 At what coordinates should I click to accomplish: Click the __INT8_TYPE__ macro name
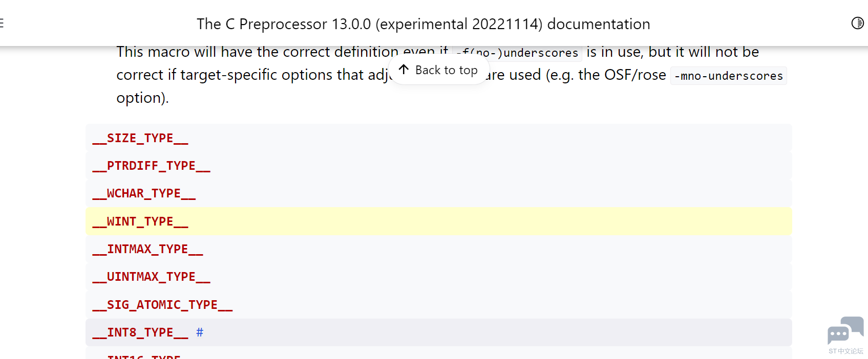tap(140, 332)
